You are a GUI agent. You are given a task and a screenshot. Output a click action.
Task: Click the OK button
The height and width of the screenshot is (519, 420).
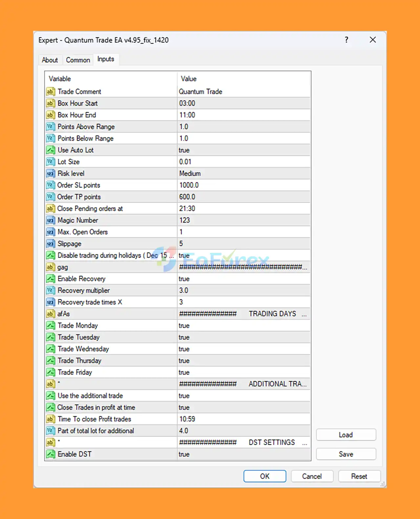pos(265,476)
